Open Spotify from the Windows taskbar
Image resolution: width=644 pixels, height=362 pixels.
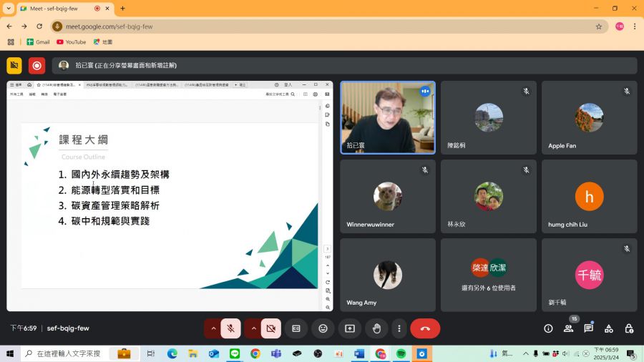point(401,353)
